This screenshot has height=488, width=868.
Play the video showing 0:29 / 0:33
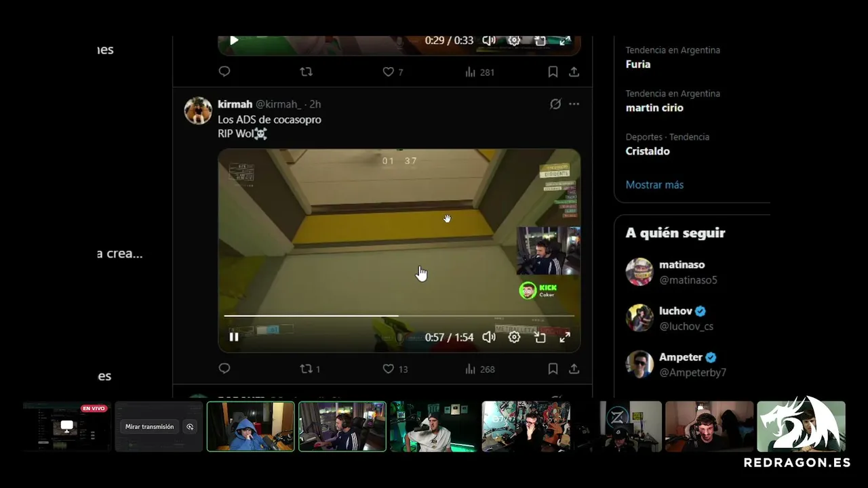coord(234,41)
